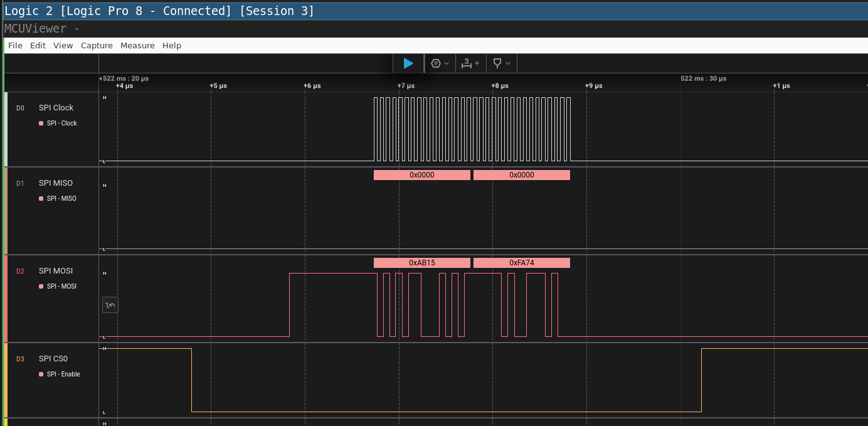The image size is (868, 426).
Task: Open the Capture menu
Action: (x=97, y=45)
